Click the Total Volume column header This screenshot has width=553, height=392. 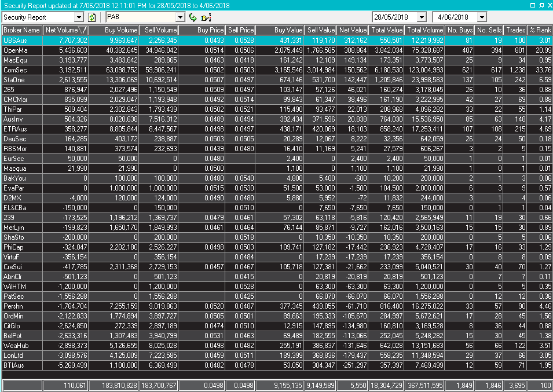point(424,30)
